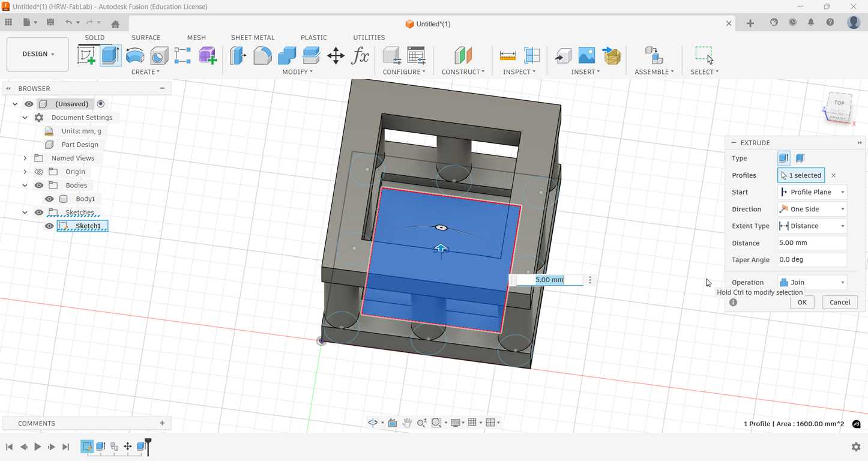868x461 pixels.
Task: Toggle visibility of the Sketches folder
Action: (39, 212)
